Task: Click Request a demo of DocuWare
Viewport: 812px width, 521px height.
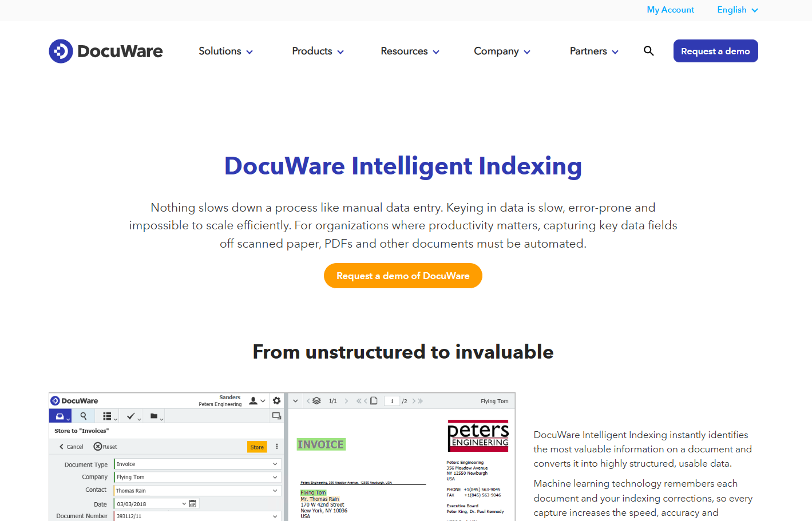Action: tap(403, 276)
